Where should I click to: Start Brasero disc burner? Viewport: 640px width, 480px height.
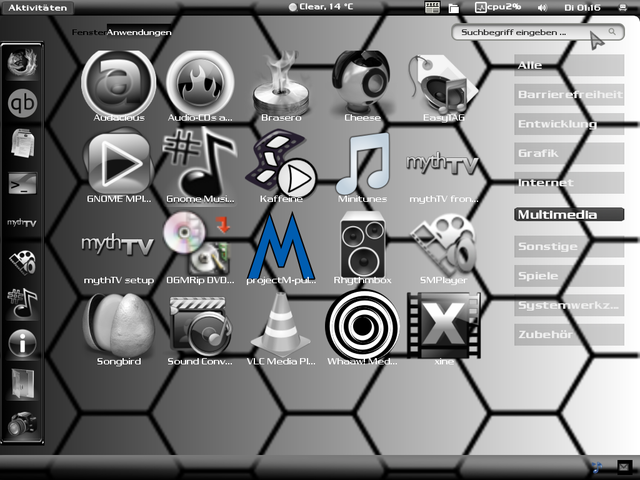pos(281,84)
